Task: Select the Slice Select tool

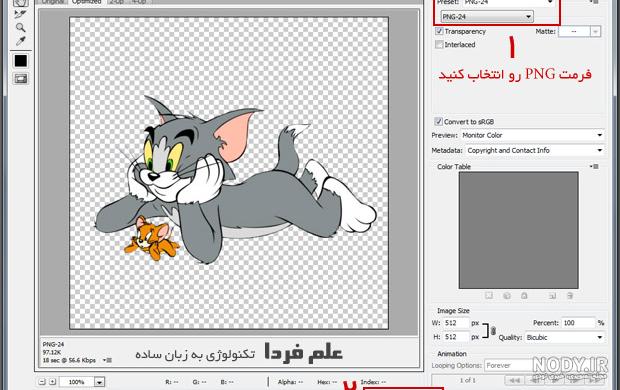Action: pyautogui.click(x=20, y=13)
